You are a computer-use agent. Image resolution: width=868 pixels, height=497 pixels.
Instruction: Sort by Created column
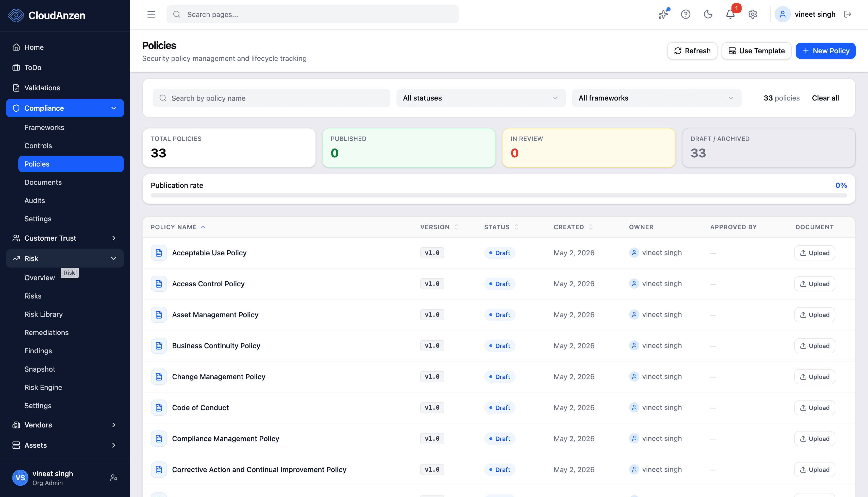coord(573,227)
